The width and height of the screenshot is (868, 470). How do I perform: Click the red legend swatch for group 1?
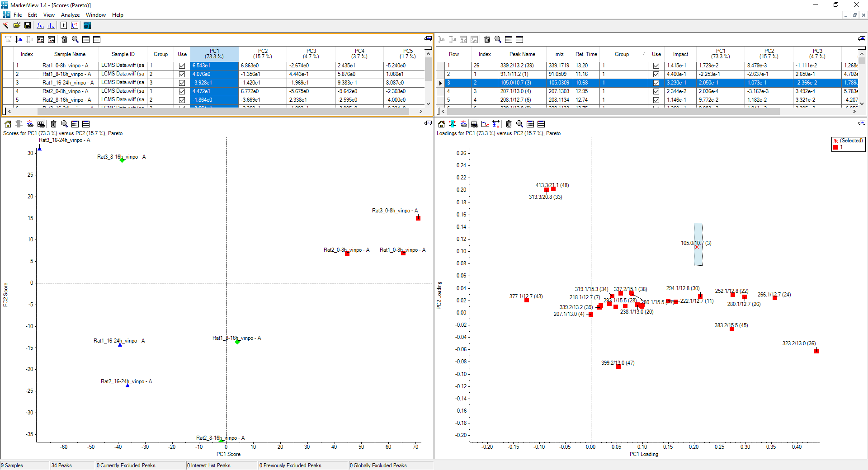click(x=835, y=147)
